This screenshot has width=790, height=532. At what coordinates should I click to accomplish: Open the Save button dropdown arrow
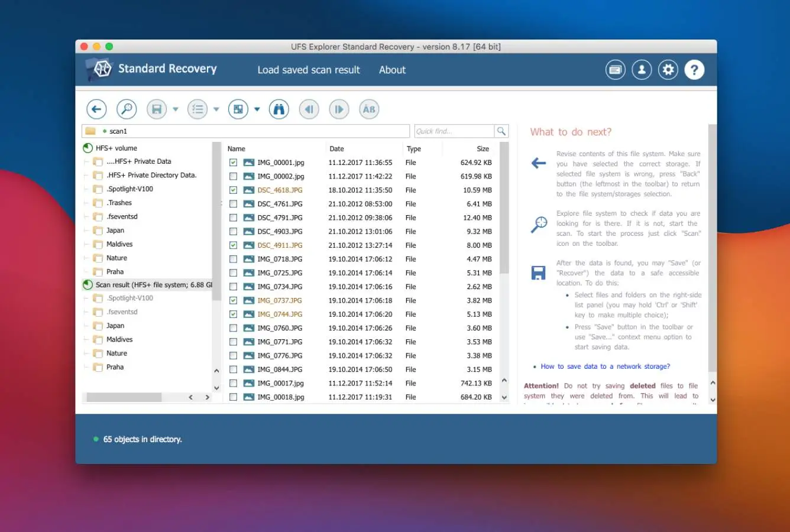[x=176, y=109]
